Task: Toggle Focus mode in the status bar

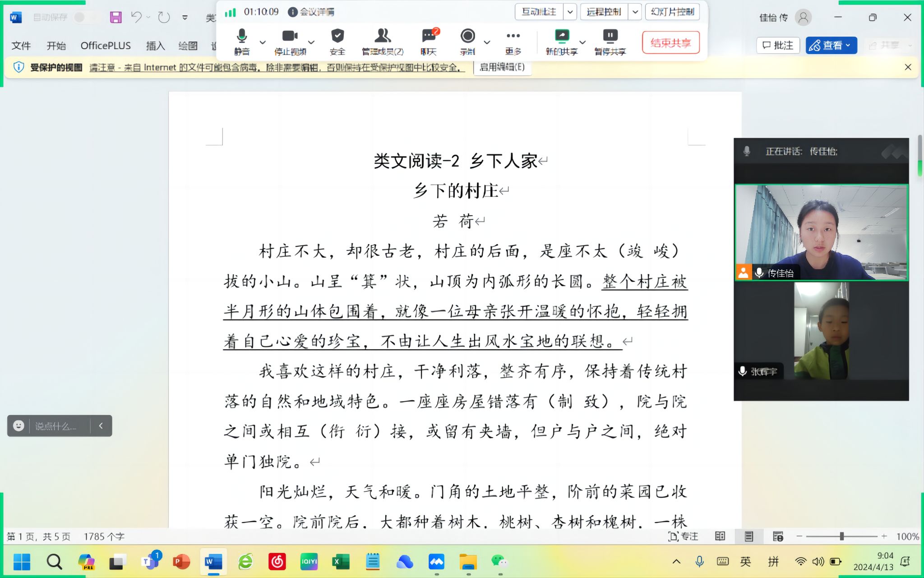Action: click(683, 536)
